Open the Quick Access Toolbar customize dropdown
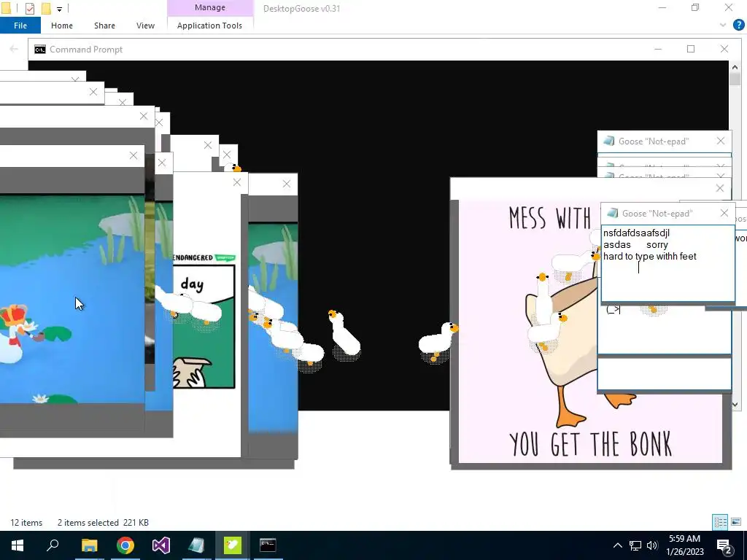Viewport: 747px width, 560px height. [59, 9]
